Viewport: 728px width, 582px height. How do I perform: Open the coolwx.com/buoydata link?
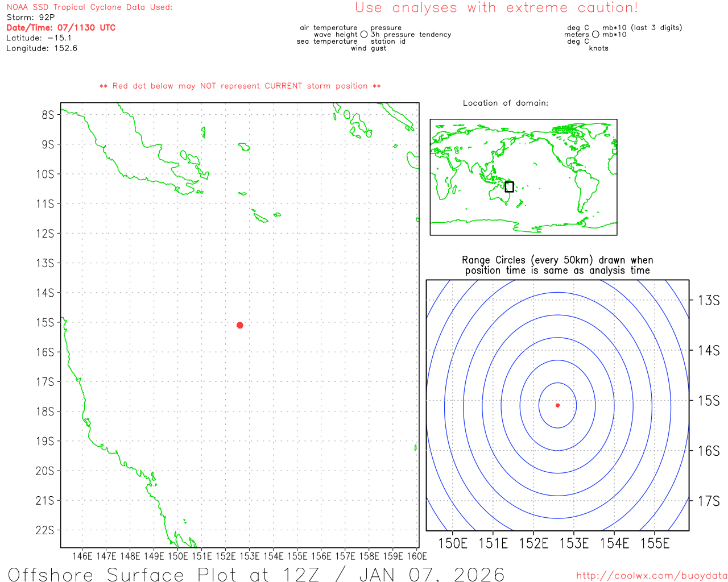click(x=652, y=576)
